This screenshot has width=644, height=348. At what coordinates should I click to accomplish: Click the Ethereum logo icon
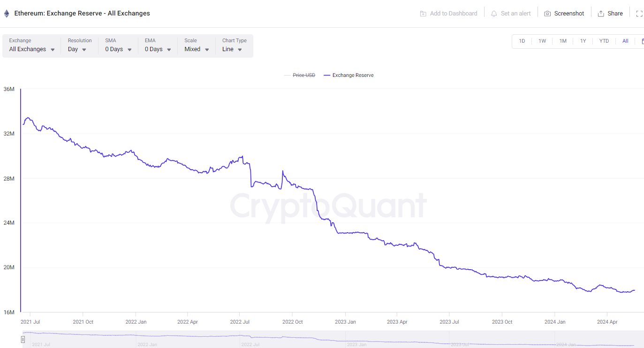click(7, 14)
